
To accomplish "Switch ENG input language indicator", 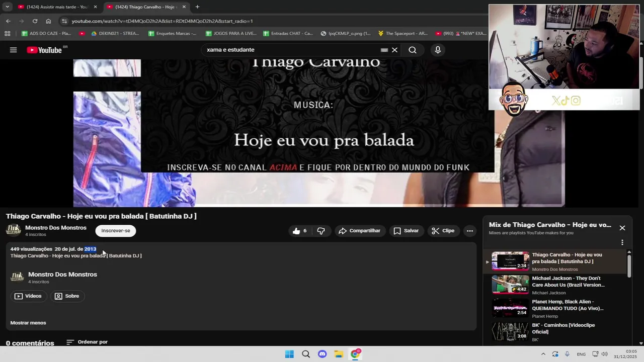I will (x=581, y=354).
